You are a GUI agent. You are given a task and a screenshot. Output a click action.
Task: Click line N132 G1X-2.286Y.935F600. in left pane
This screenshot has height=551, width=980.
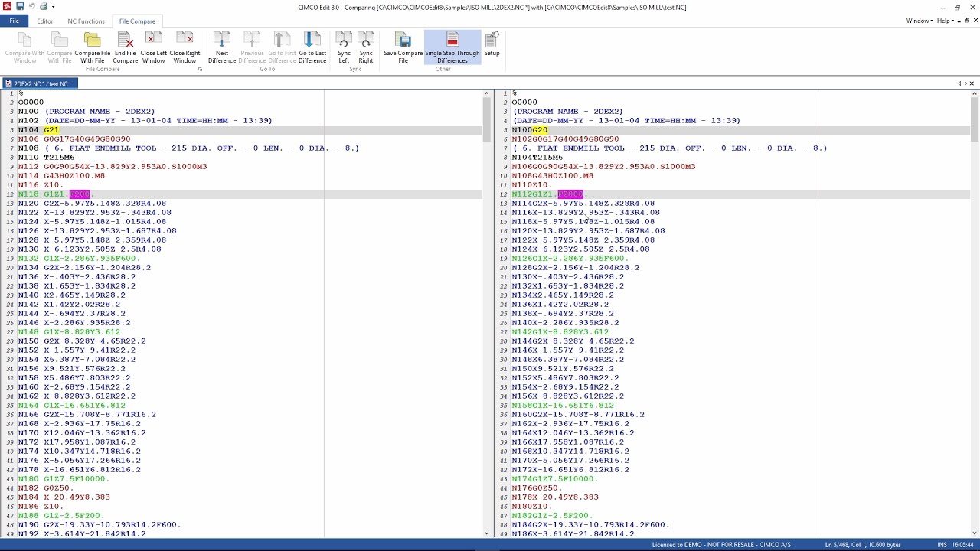pyautogui.click(x=79, y=259)
